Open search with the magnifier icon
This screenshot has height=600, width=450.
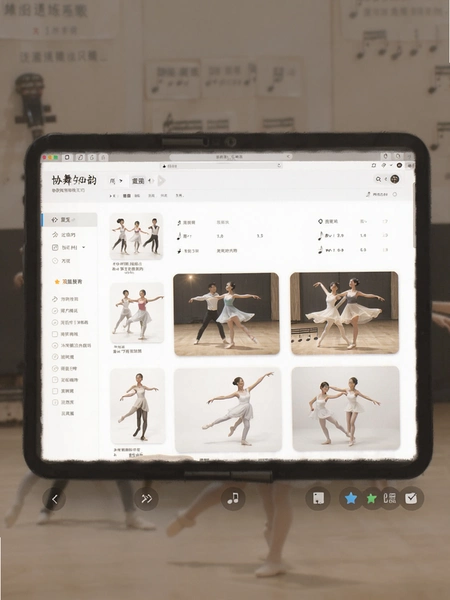378,179
